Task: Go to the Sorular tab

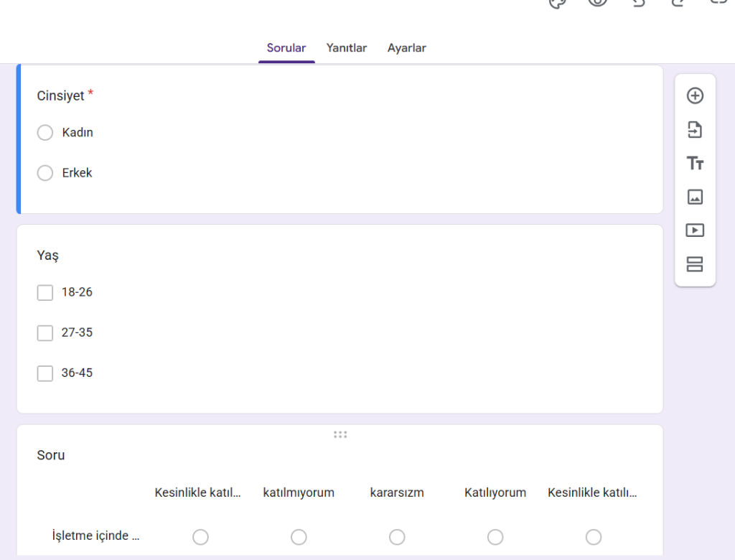Action: (286, 48)
